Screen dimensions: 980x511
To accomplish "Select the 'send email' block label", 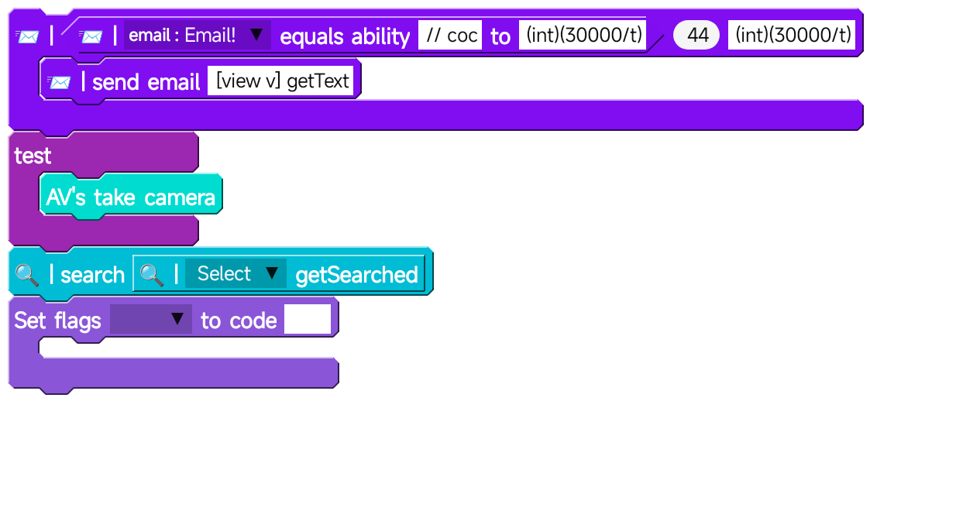I will [x=146, y=82].
